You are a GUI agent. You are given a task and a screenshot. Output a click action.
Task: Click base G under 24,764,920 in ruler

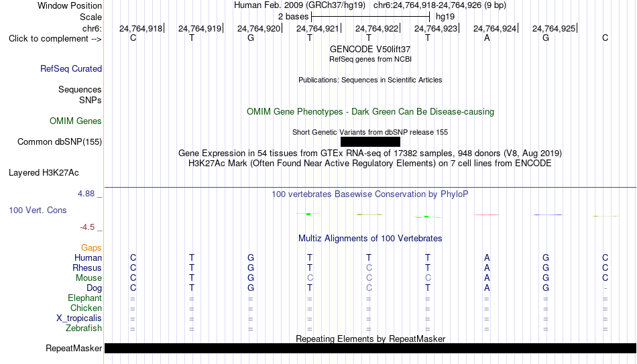251,38
